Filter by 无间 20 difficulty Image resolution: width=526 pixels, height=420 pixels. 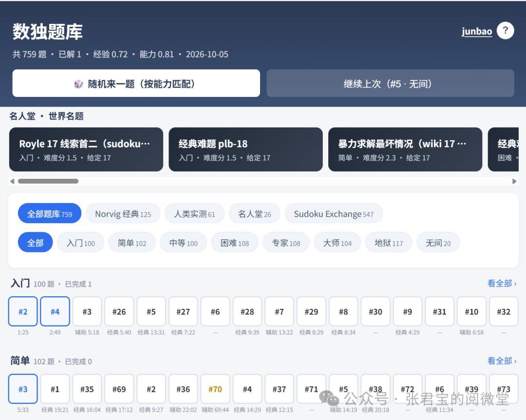(x=438, y=242)
